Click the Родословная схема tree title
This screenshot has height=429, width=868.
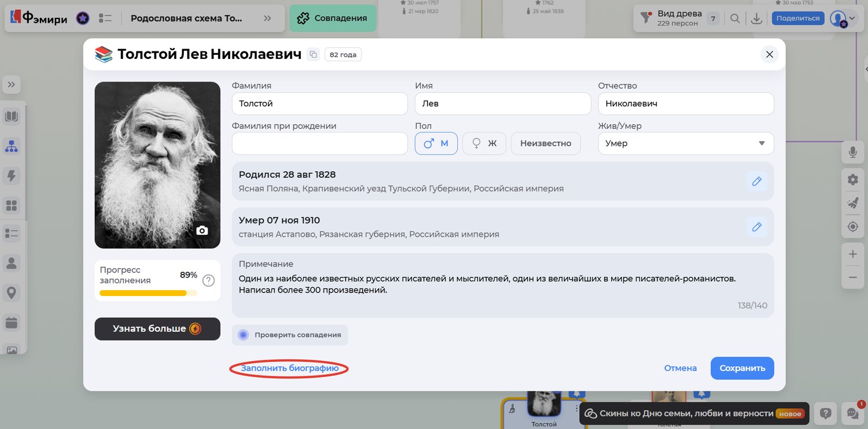point(186,19)
